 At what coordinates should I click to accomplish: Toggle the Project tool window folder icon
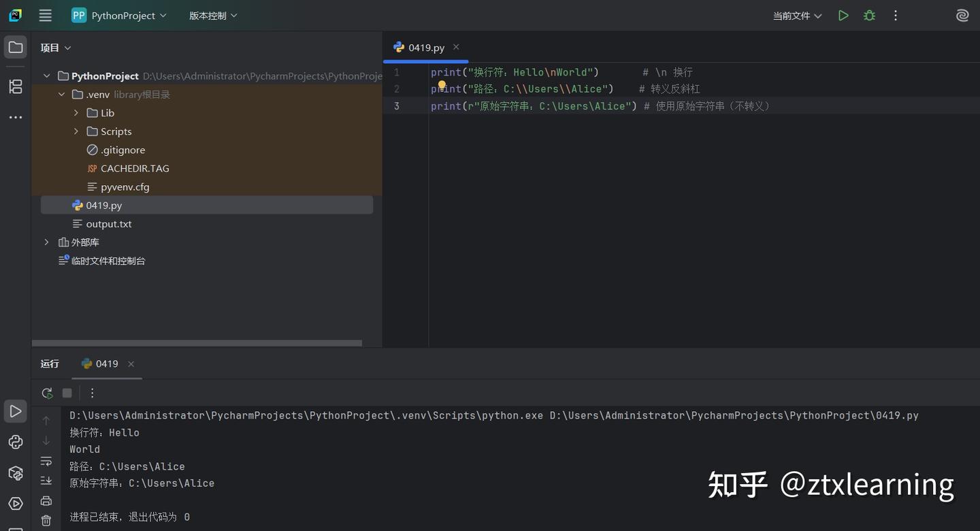point(16,48)
